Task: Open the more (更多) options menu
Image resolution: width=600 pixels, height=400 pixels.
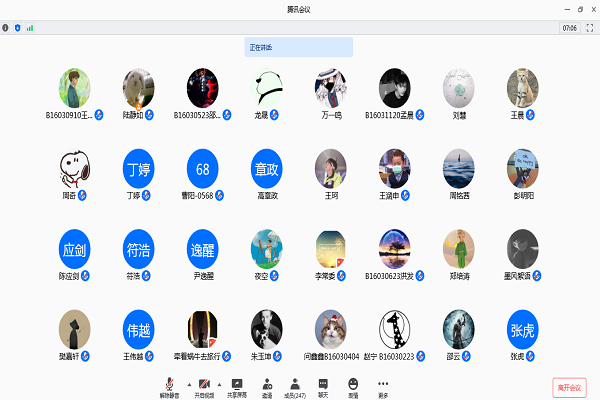Action: pyautogui.click(x=382, y=386)
